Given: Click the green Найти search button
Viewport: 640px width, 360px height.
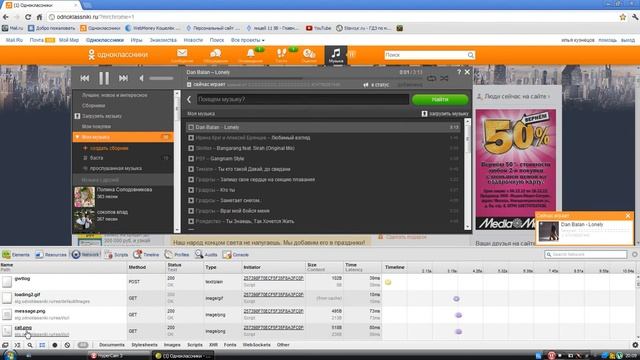Looking at the screenshot, I should click(x=440, y=99).
